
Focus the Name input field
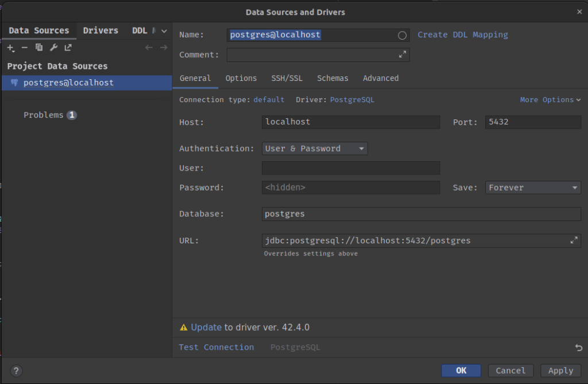(x=318, y=35)
